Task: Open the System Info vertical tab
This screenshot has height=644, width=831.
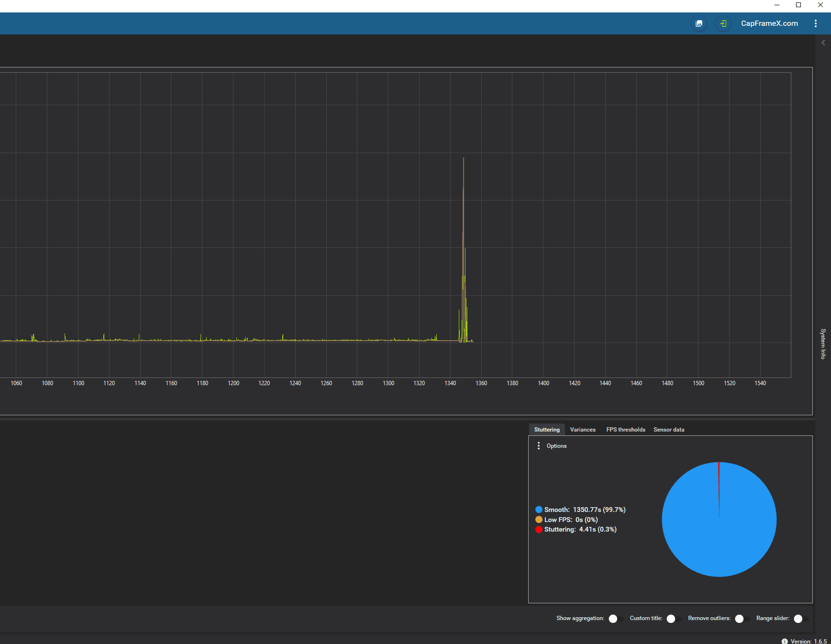Action: [823, 344]
